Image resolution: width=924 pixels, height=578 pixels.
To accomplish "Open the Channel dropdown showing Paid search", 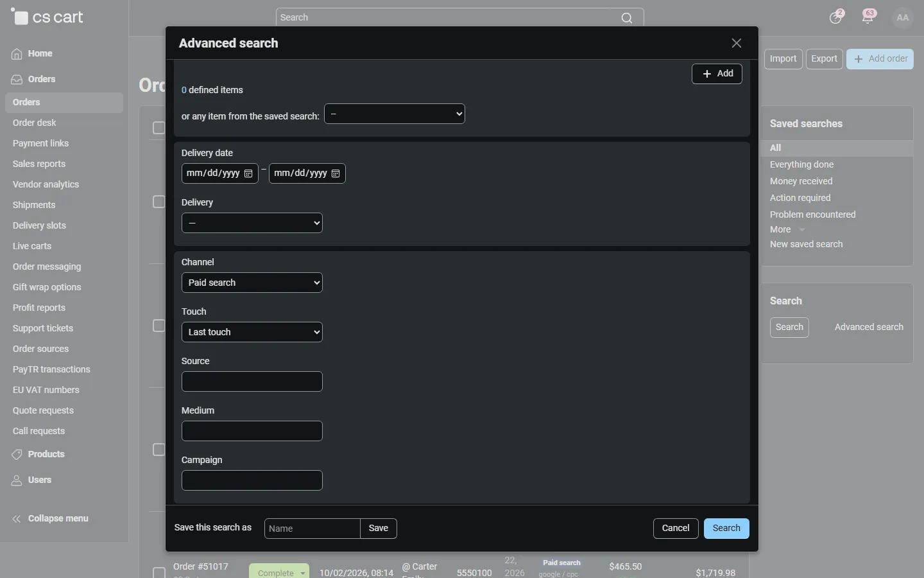I will tap(252, 283).
